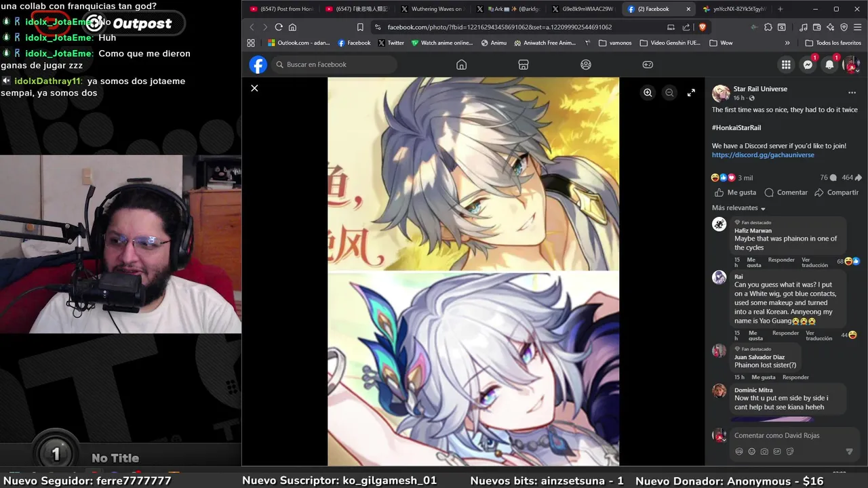The image size is (868, 488).
Task: Click Compartir button on post
Action: (x=837, y=192)
